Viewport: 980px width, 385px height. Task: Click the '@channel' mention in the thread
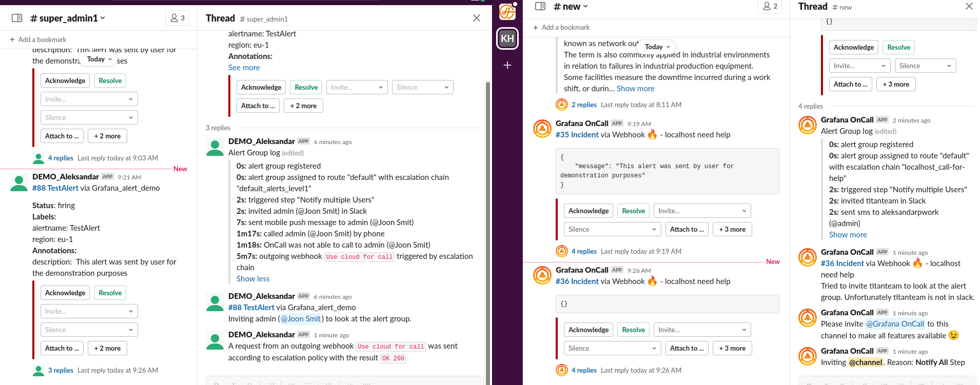click(x=866, y=362)
